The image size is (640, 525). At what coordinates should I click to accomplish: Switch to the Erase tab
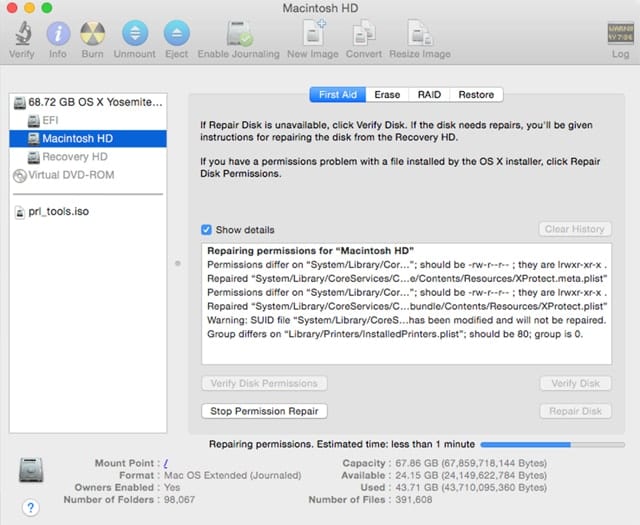tap(387, 95)
